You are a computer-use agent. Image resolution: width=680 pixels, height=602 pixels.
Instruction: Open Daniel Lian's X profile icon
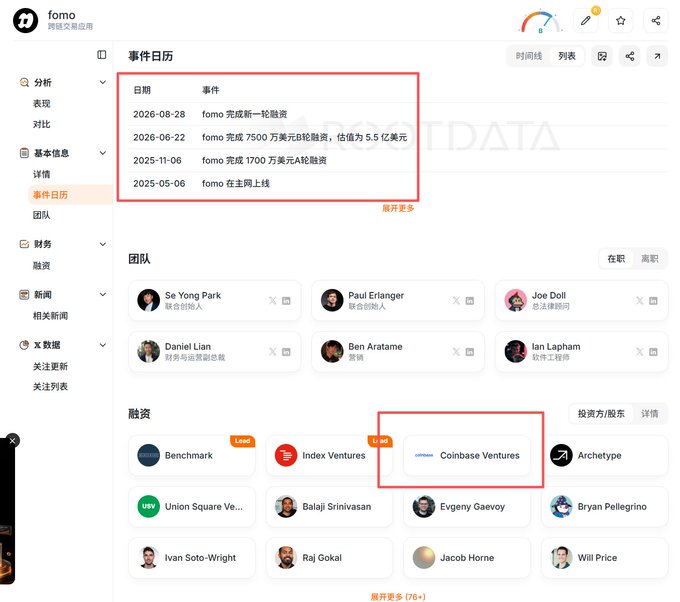click(x=272, y=352)
